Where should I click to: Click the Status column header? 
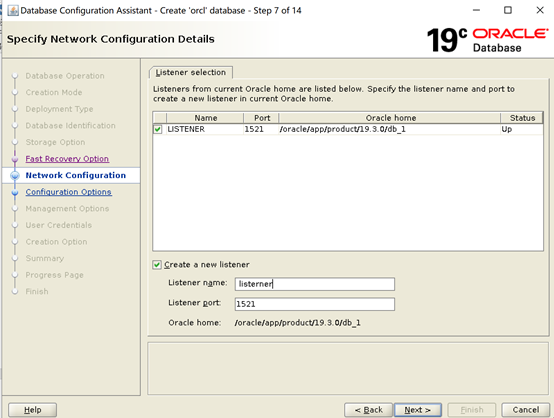[x=522, y=118]
